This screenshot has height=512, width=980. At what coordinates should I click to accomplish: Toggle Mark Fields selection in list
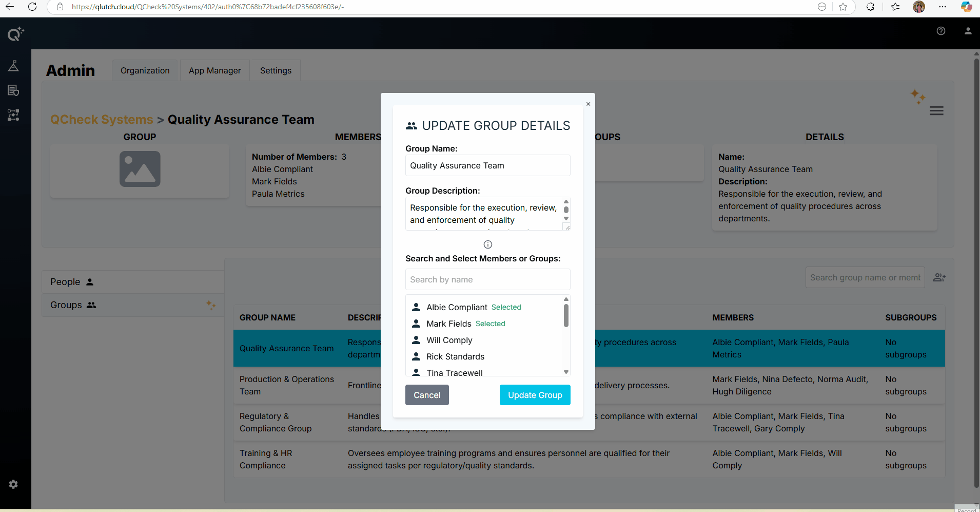tap(448, 324)
